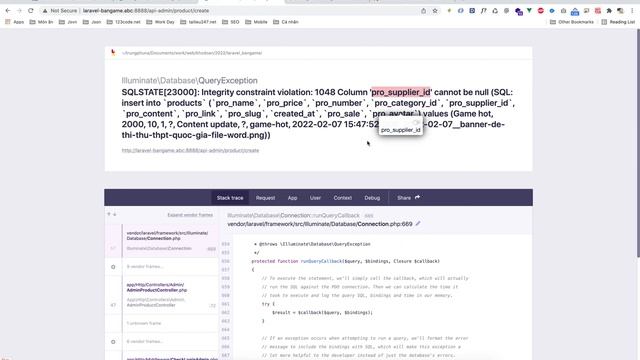Click Expand vendor frames

[x=190, y=215]
